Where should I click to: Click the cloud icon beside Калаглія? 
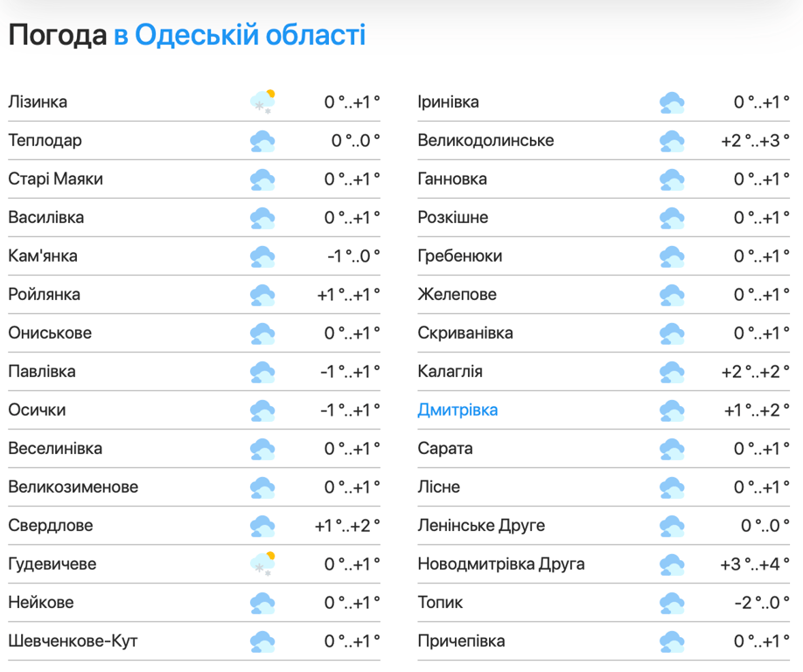[672, 372]
